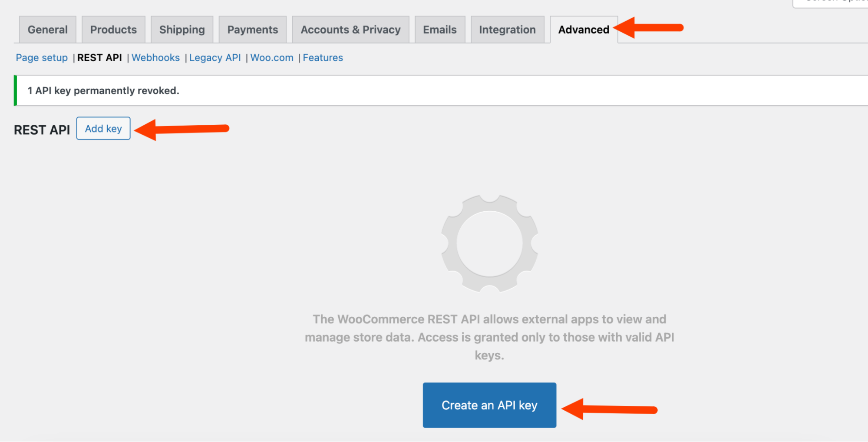Open the Screen Options panel
Viewport: 868px width, 442px height.
pyautogui.click(x=837, y=2)
